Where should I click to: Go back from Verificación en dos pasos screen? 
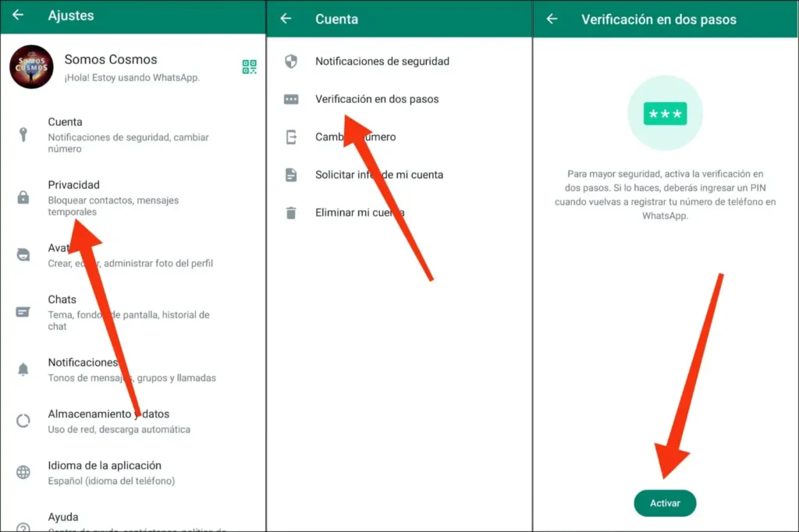(x=552, y=19)
